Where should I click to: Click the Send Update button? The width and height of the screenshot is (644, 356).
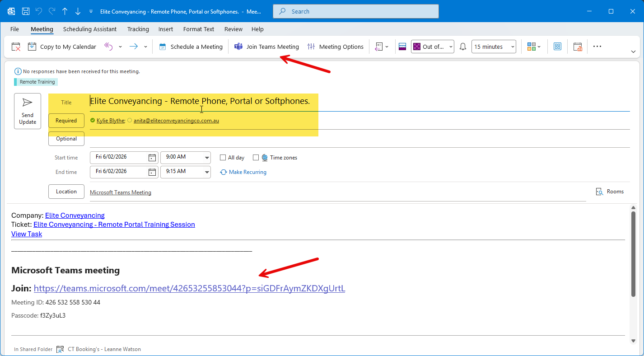point(28,111)
